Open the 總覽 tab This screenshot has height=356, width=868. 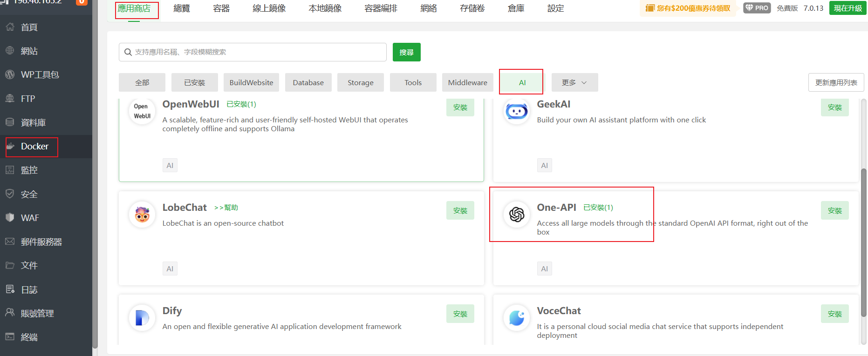click(182, 8)
